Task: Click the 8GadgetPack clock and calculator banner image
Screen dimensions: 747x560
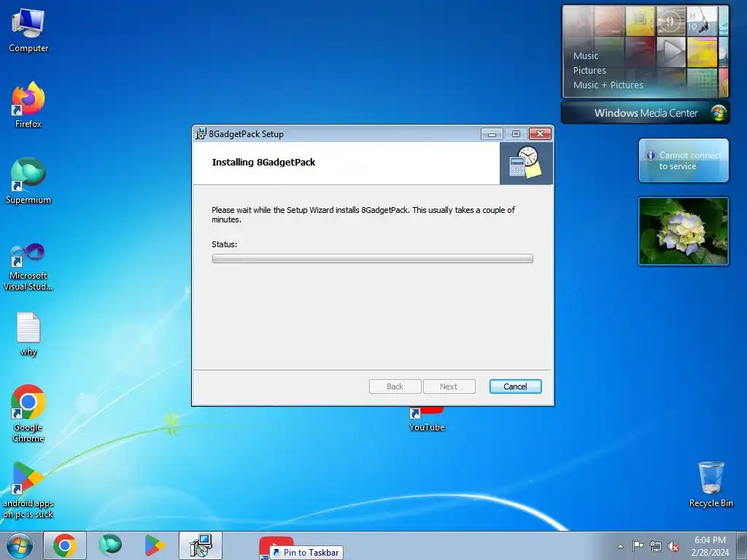Action: point(526,163)
